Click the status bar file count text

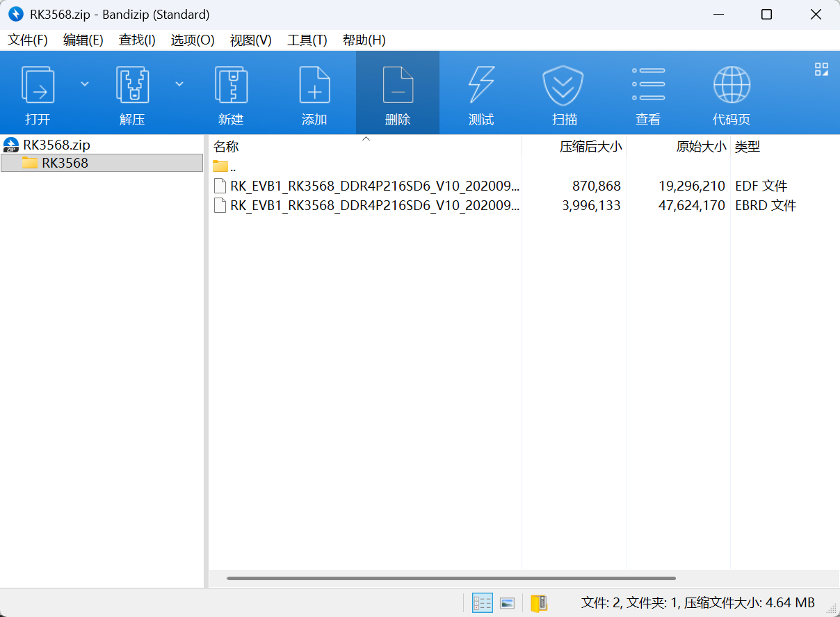(x=697, y=602)
